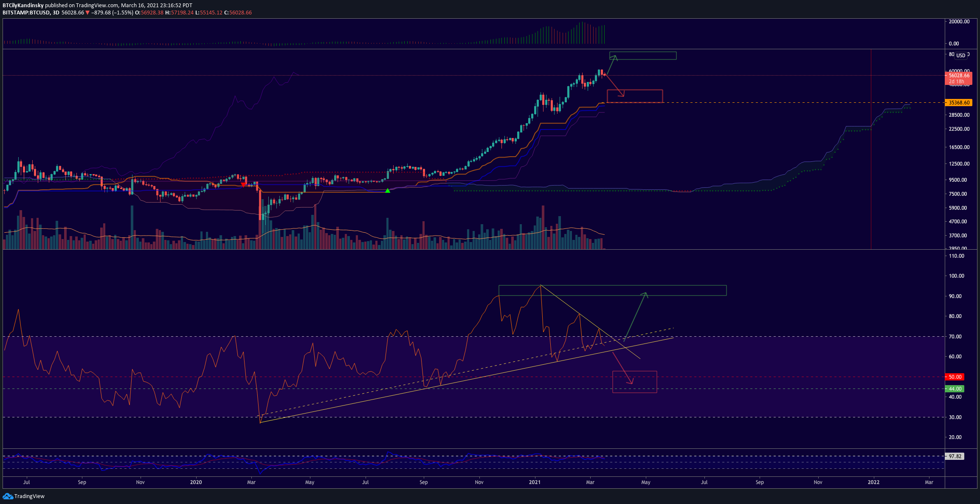Click the red down-triangle sell marker

[x=243, y=185]
